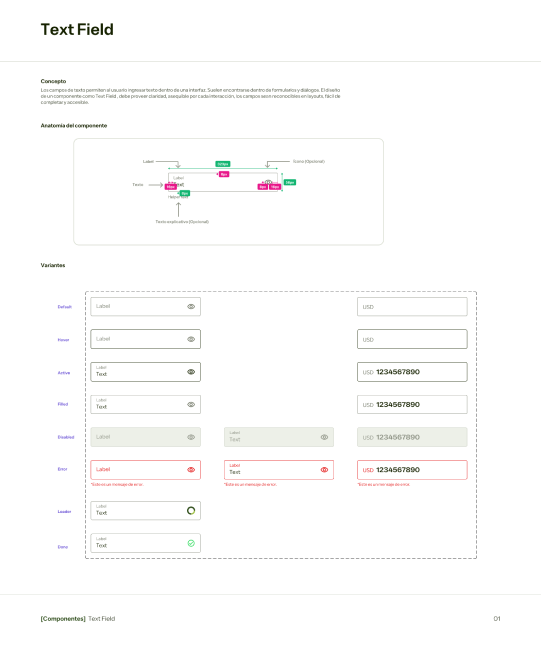Click red eye icon in Error Text field
Viewport: 541px width, 645px height.
(324, 470)
